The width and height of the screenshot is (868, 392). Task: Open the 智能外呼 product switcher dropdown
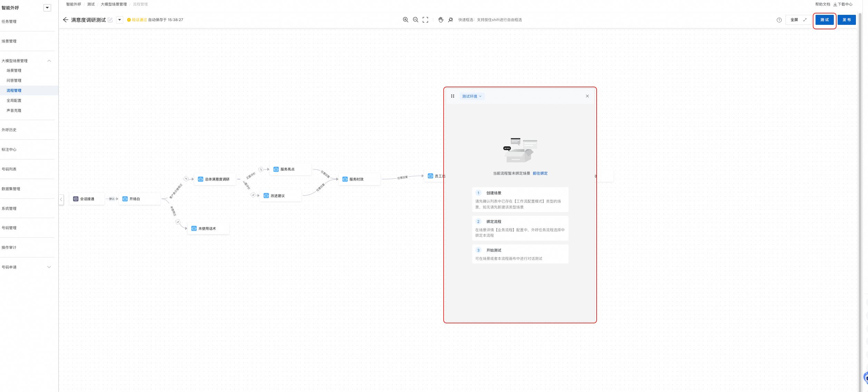click(x=47, y=8)
